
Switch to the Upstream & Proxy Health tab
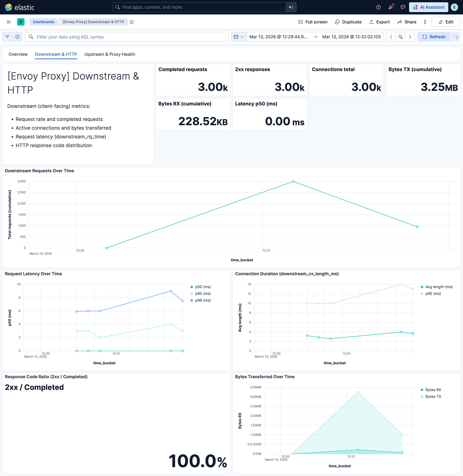(110, 54)
